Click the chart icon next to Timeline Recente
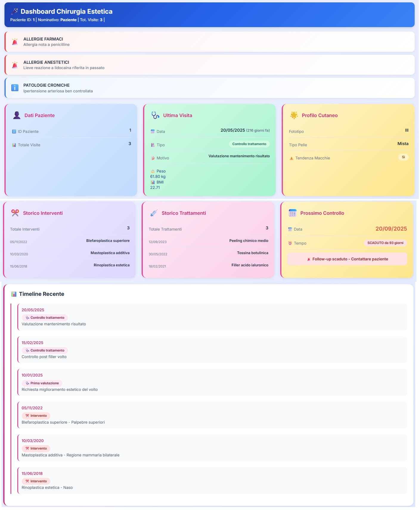The image size is (420, 510). 14,294
